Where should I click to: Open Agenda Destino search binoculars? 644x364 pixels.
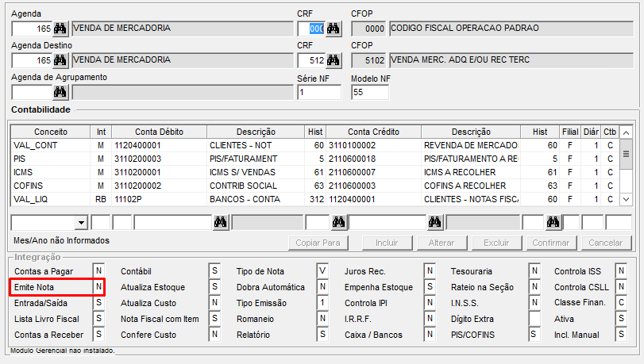coord(60,60)
